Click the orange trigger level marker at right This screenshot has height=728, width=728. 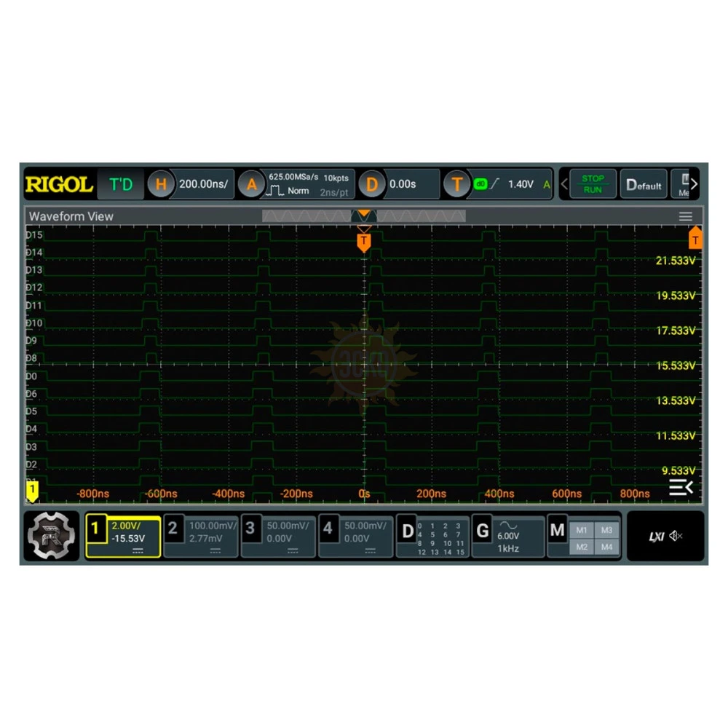[695, 238]
